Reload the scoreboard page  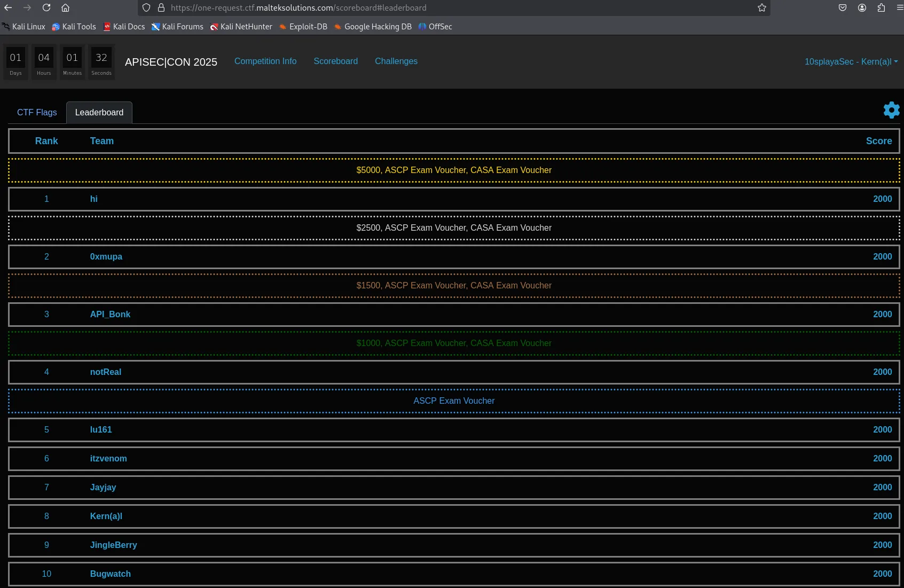pyautogui.click(x=46, y=7)
